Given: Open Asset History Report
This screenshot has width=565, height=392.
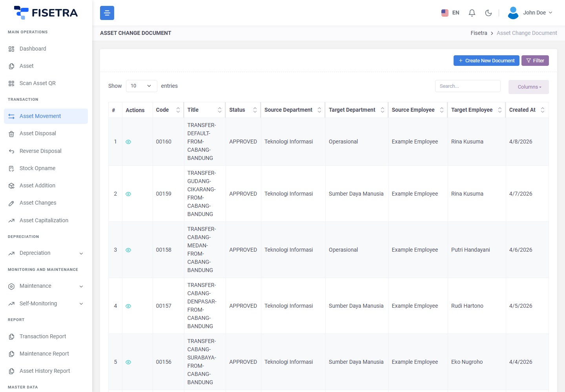Looking at the screenshot, I should pyautogui.click(x=46, y=371).
